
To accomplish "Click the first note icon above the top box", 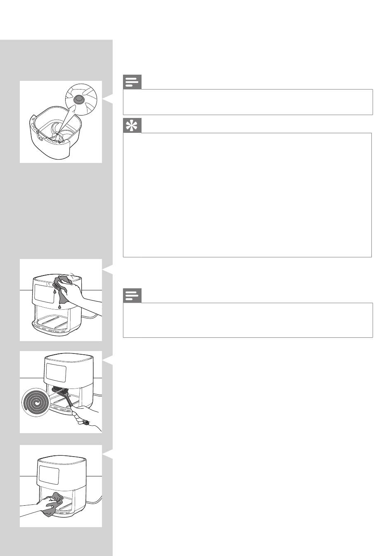I will [x=132, y=82].
